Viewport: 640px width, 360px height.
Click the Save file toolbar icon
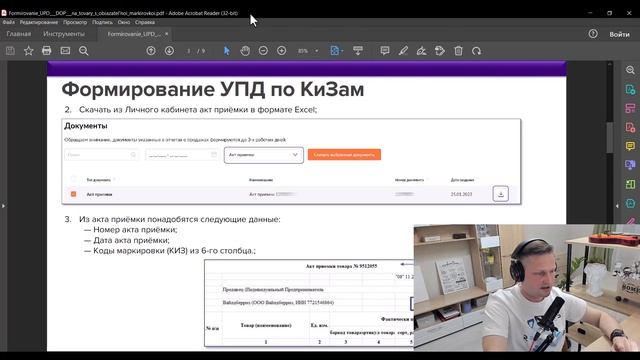[x=10, y=51]
